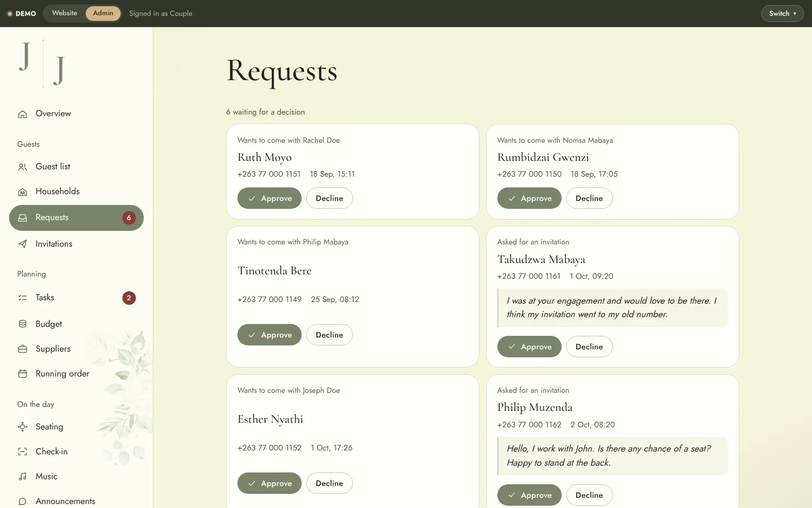Screen dimensions: 812x508
Task: Approve Ruth Moyo's request
Action: [270, 199]
